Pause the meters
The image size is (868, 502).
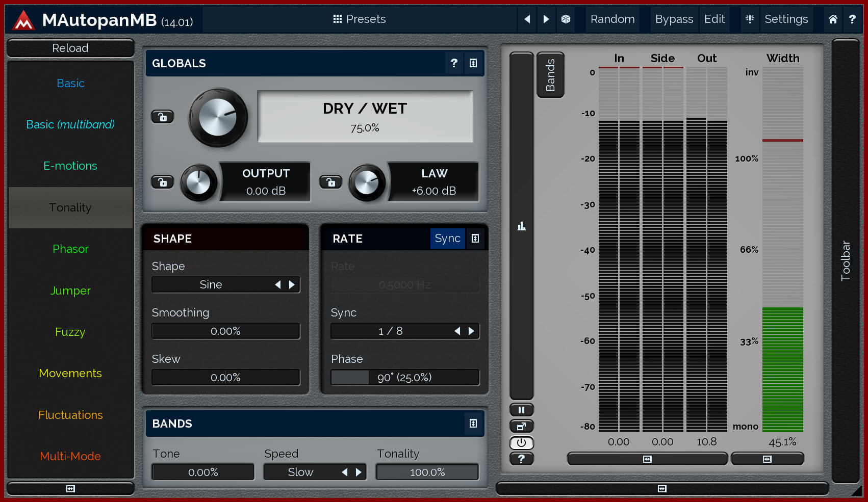click(521, 410)
